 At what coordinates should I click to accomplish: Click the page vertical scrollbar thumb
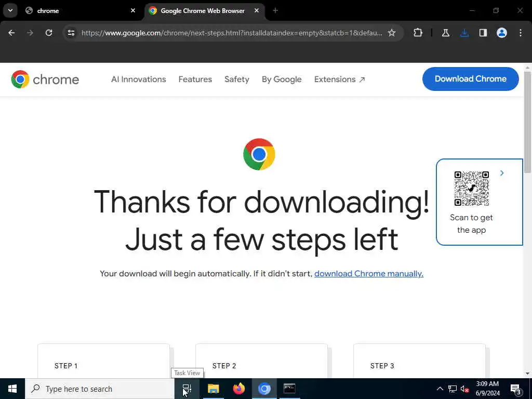tap(528, 122)
